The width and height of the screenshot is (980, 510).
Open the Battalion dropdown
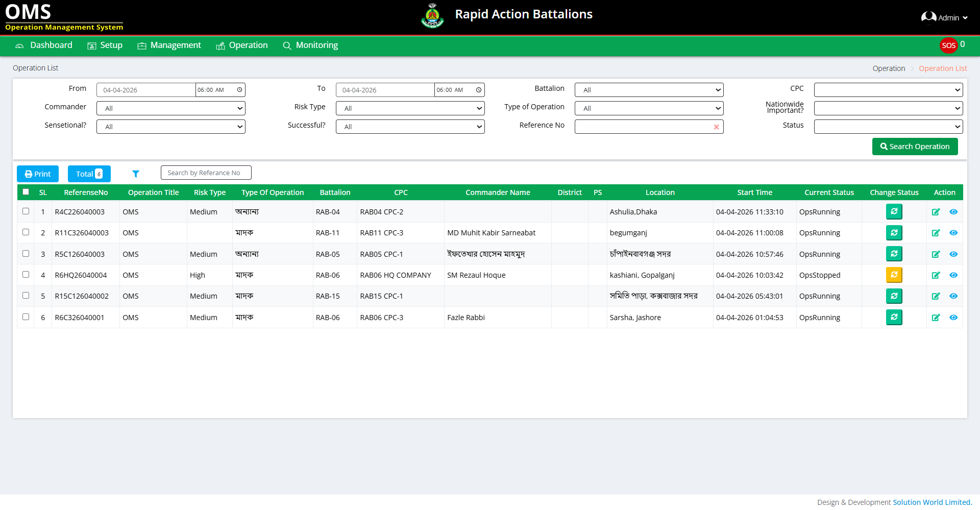coord(649,90)
